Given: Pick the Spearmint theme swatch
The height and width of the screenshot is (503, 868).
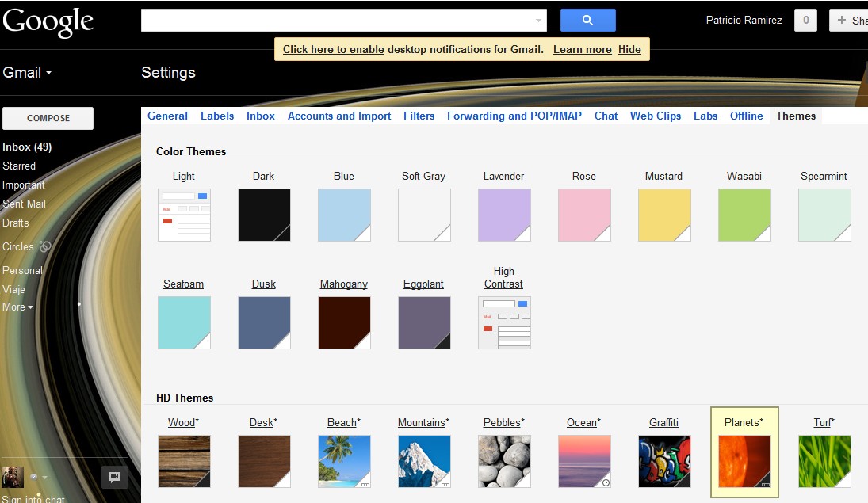Looking at the screenshot, I should coord(825,215).
